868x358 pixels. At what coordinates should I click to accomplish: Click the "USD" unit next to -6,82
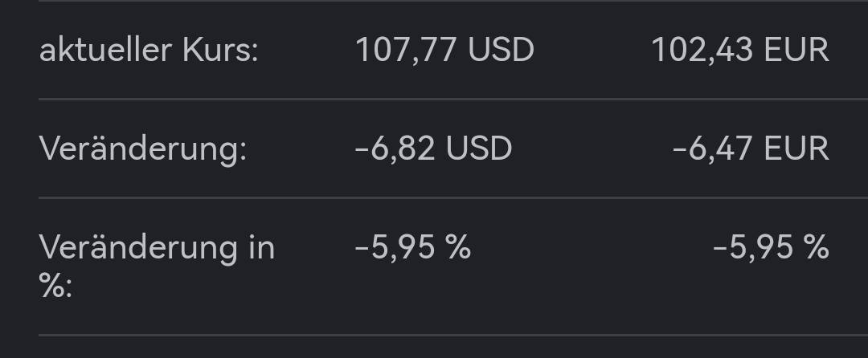click(x=478, y=149)
